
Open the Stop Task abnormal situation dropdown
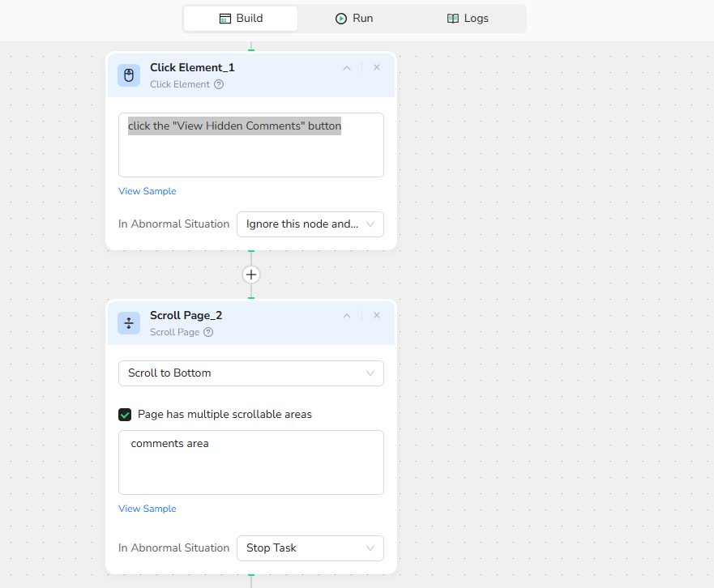310,548
